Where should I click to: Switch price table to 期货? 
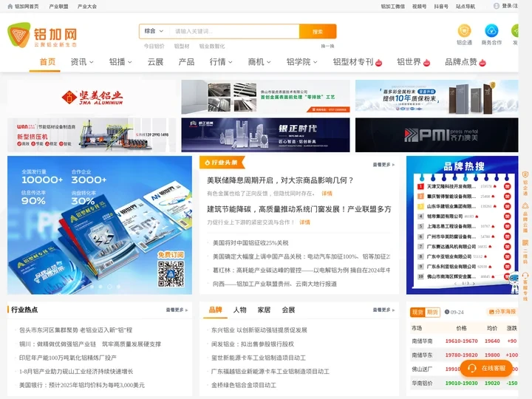(x=432, y=312)
